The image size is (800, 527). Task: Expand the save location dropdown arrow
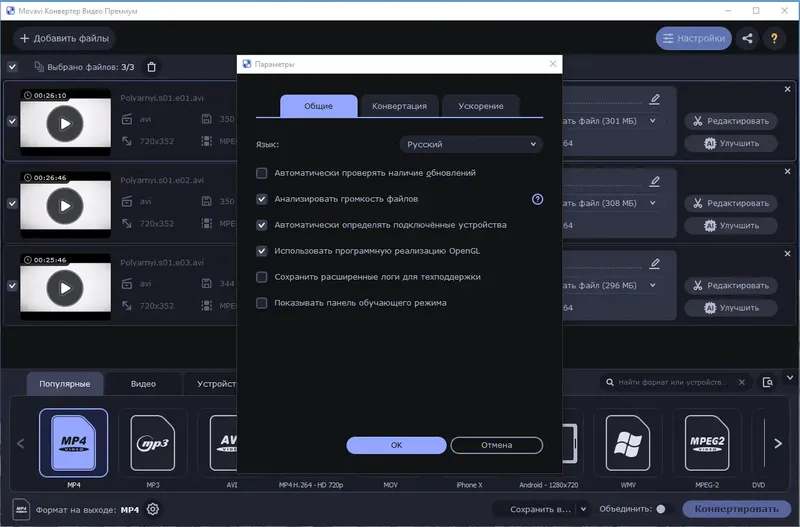coord(583,509)
